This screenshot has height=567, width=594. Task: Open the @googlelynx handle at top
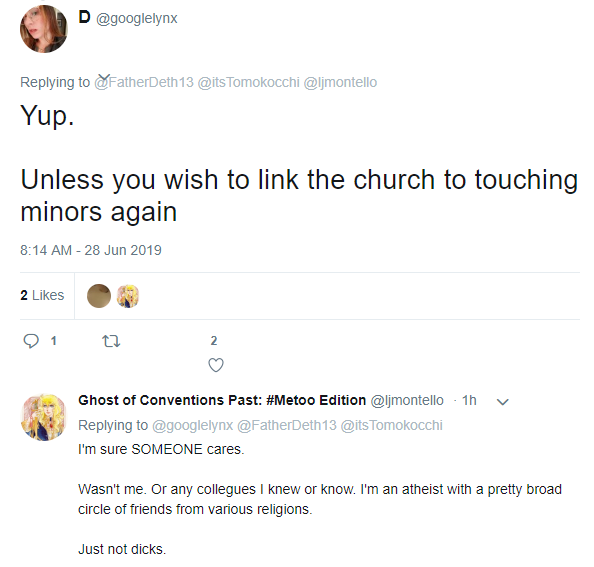pyautogui.click(x=137, y=19)
